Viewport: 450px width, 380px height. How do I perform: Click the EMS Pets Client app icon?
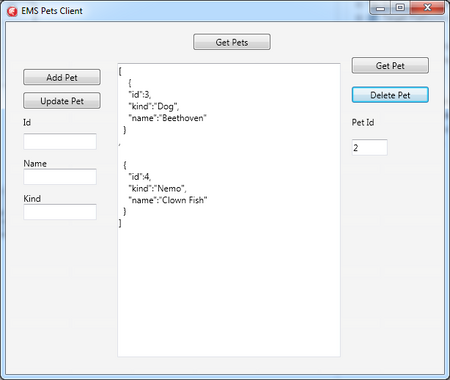[x=12, y=12]
